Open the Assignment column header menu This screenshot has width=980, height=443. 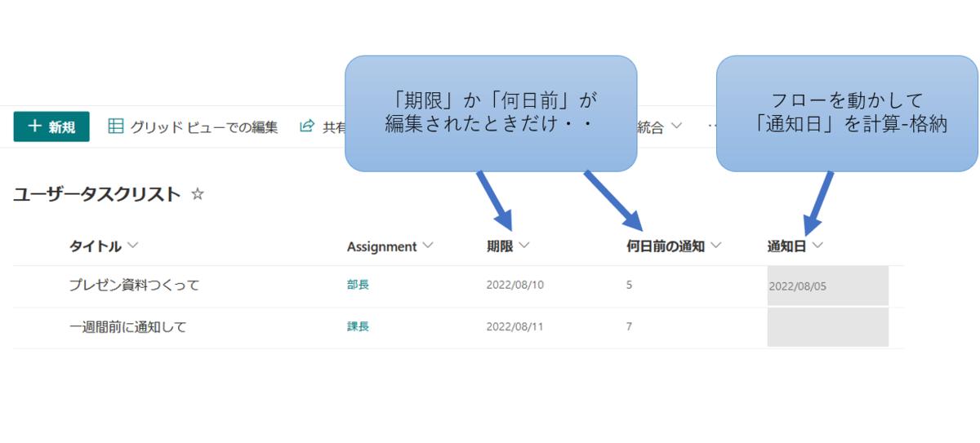click(390, 246)
